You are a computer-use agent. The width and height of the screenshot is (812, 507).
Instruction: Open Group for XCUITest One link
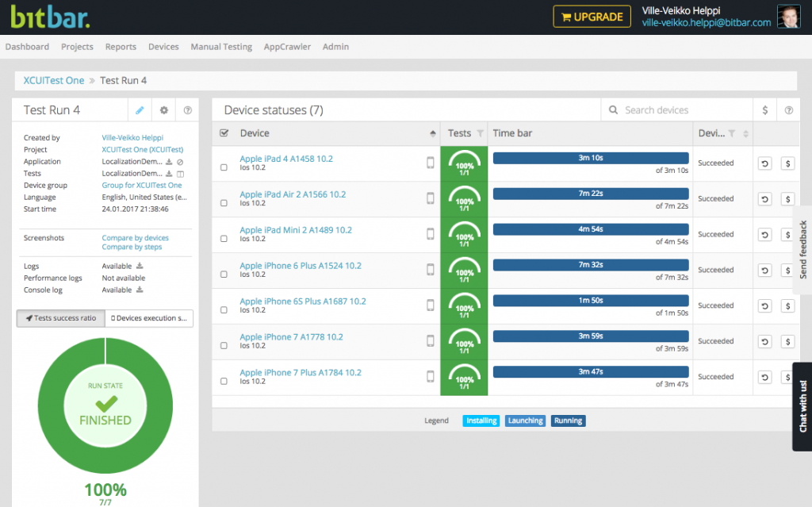pyautogui.click(x=142, y=185)
